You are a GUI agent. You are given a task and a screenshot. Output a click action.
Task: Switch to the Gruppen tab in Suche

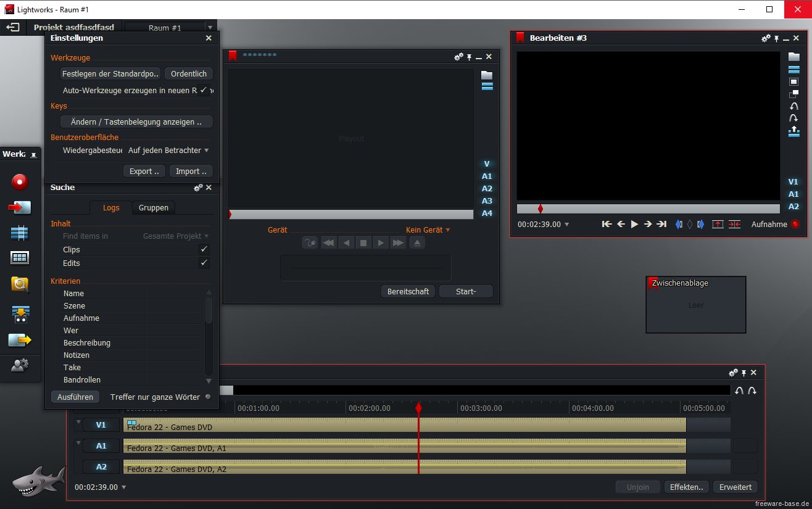pos(154,208)
